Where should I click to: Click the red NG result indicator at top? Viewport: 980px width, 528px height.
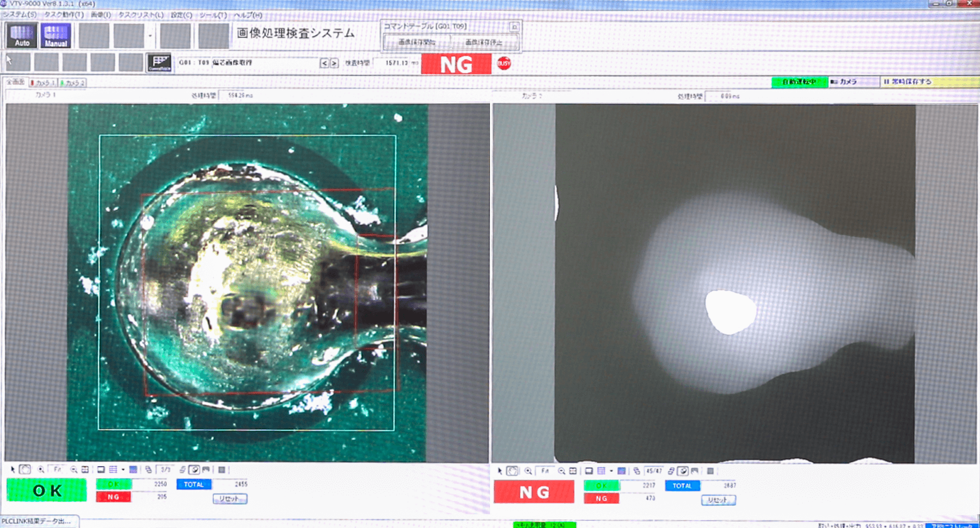pos(456,64)
